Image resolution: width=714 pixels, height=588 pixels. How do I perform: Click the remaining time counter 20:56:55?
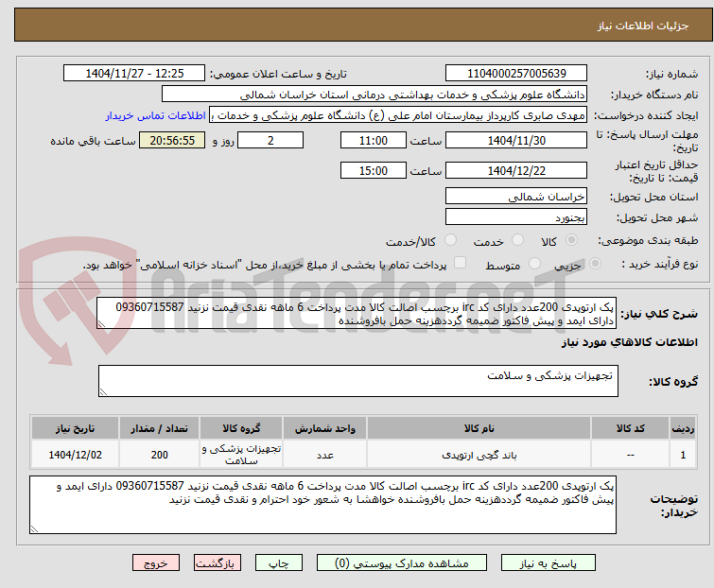pos(172,140)
